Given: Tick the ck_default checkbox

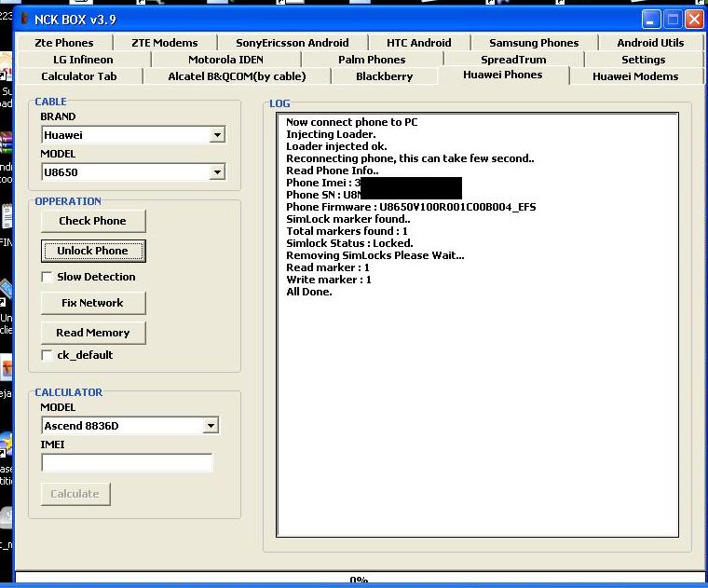Looking at the screenshot, I should coord(48,355).
